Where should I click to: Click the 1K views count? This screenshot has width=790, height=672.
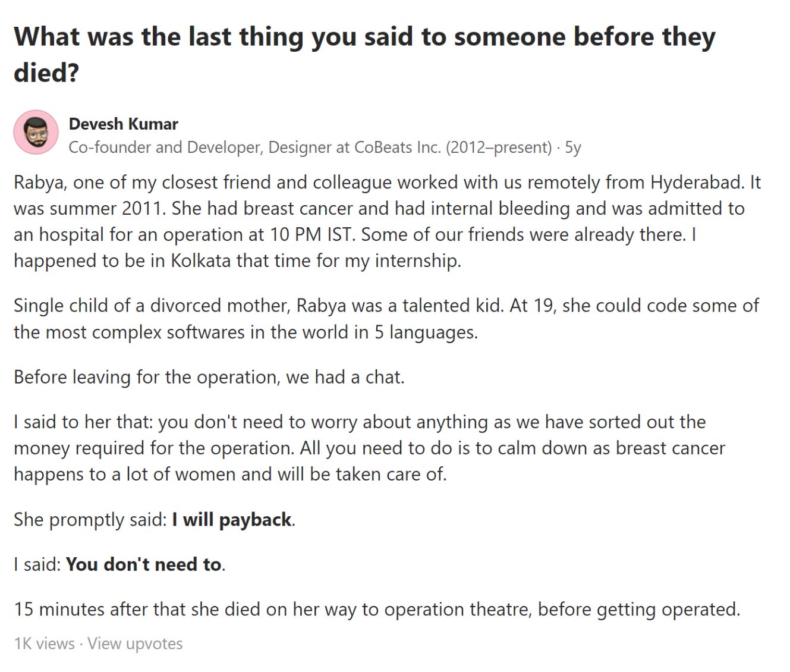pyautogui.click(x=44, y=643)
